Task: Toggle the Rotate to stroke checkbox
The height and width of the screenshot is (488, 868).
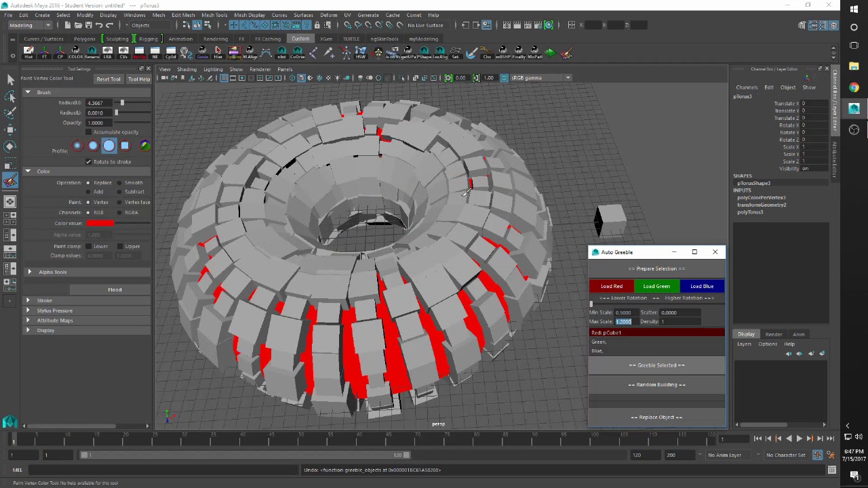Action: click(88, 162)
